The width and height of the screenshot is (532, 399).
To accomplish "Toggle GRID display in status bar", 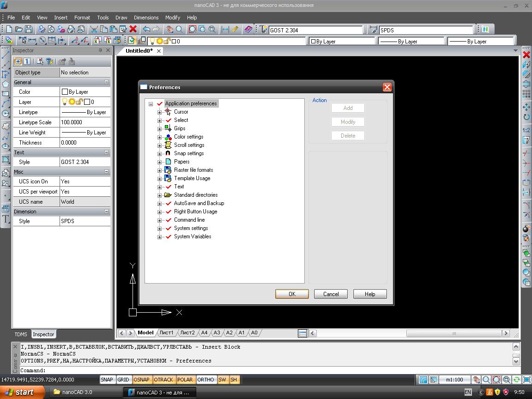I will [123, 380].
